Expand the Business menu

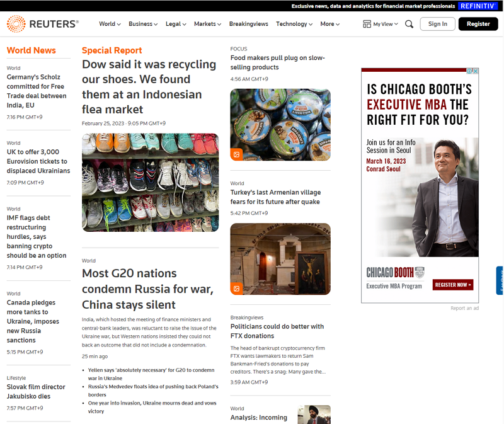tap(143, 24)
